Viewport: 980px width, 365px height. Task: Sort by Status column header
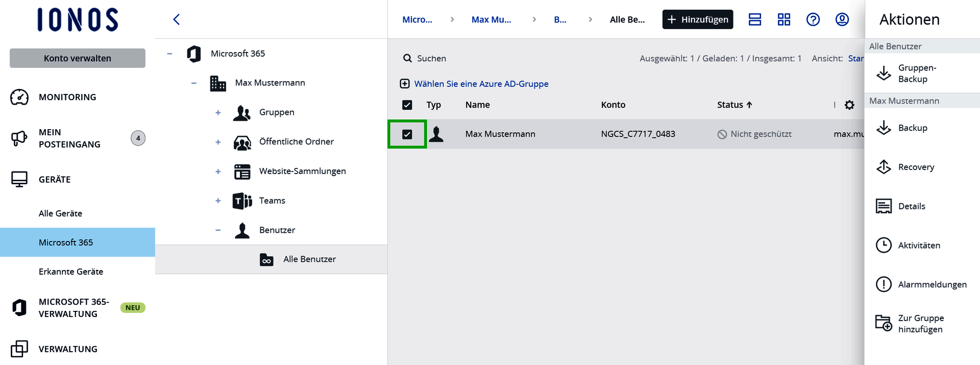coord(734,105)
